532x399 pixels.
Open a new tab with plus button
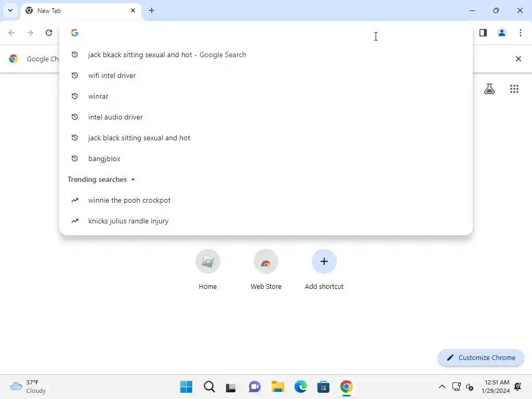(x=152, y=10)
